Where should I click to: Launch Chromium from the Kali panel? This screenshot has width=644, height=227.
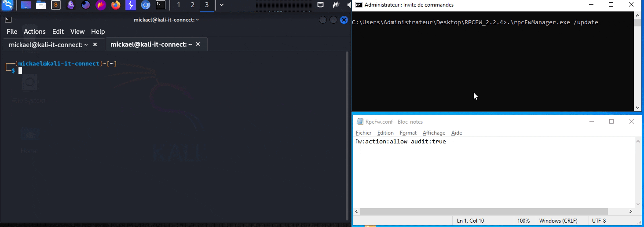tap(146, 5)
